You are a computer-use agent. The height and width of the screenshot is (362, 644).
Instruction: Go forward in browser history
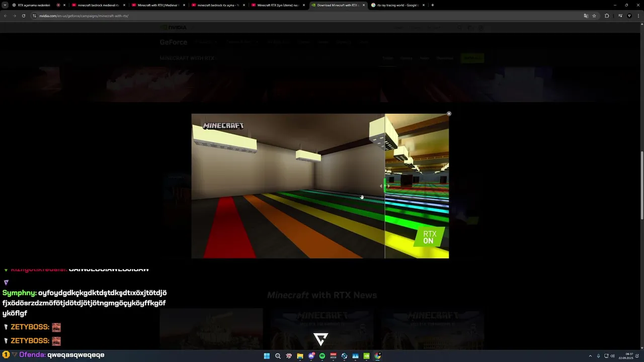click(14, 16)
